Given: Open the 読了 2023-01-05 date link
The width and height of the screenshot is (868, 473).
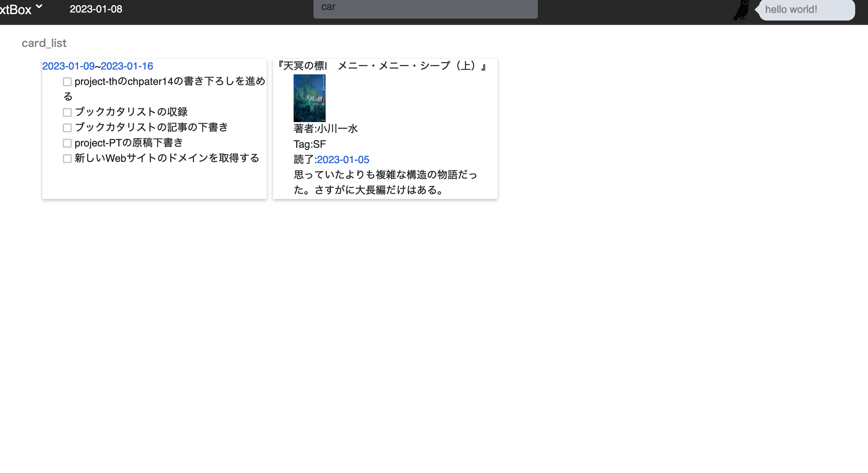Looking at the screenshot, I should 343,160.
